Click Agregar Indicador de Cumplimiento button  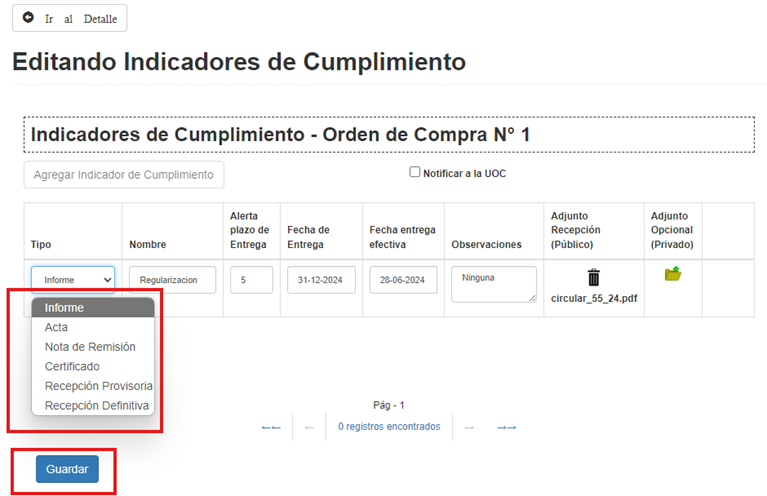124,175
